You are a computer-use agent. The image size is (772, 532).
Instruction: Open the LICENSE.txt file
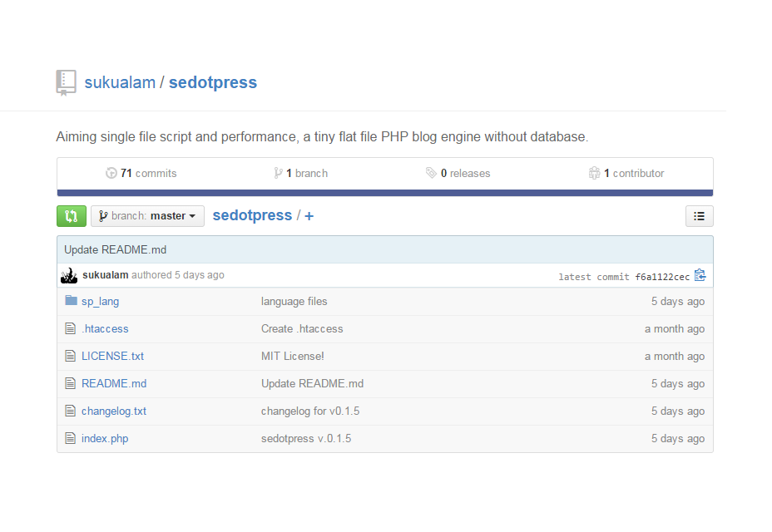pos(113,356)
